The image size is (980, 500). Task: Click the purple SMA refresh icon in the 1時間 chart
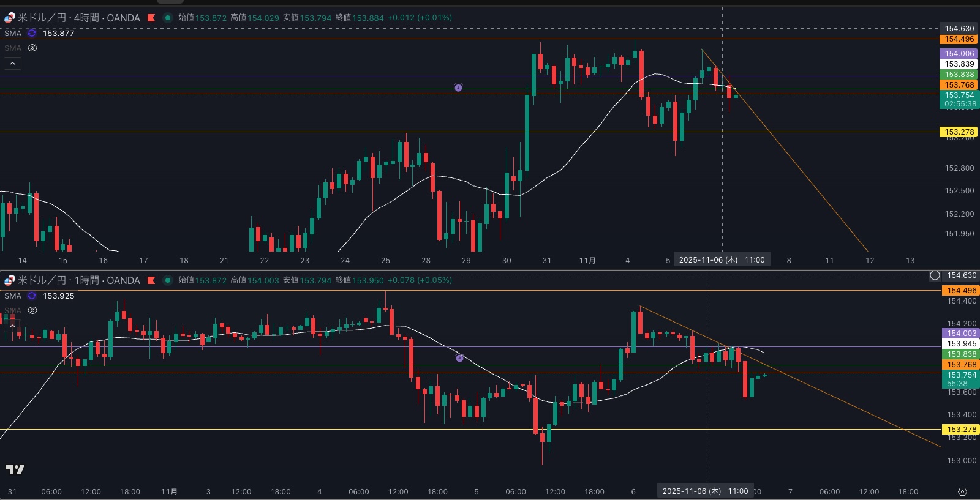(32, 296)
